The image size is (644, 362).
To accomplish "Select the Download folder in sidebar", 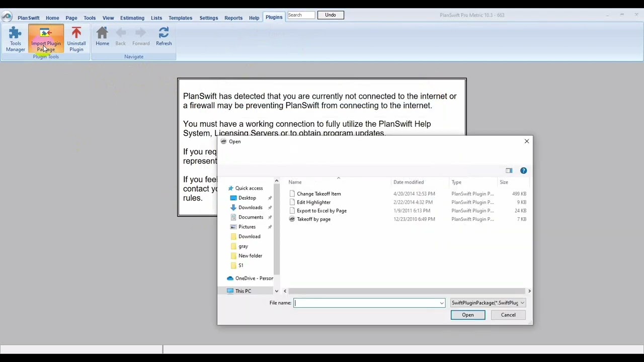I will click(249, 236).
